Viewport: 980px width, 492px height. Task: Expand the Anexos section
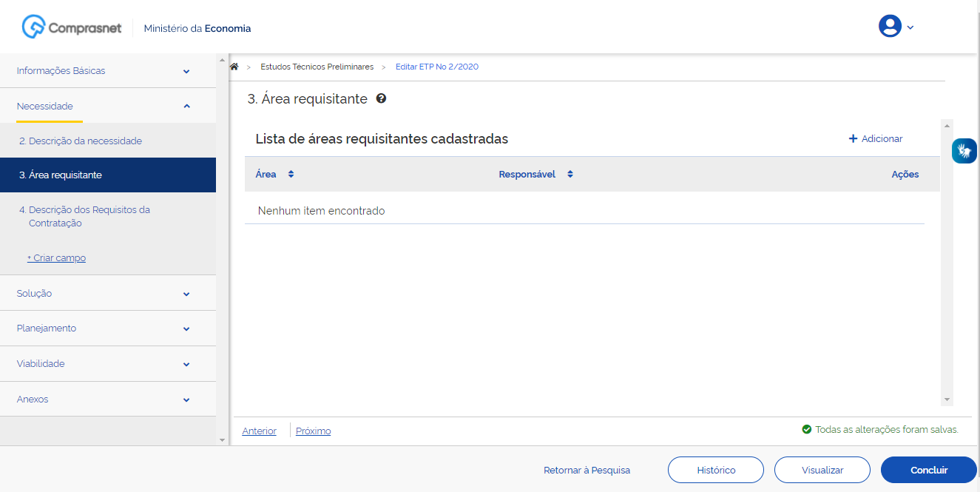(186, 400)
